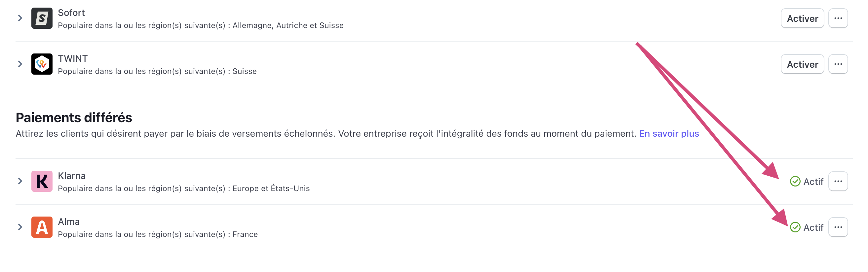Open the more options menu for Alma
Viewport: 868px width, 272px height.
point(838,227)
